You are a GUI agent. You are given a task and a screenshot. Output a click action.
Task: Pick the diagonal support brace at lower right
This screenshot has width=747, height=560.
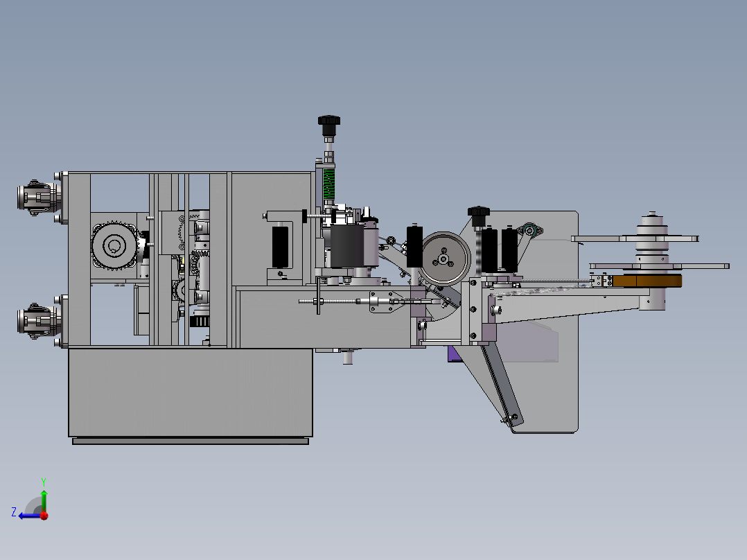pos(502,385)
